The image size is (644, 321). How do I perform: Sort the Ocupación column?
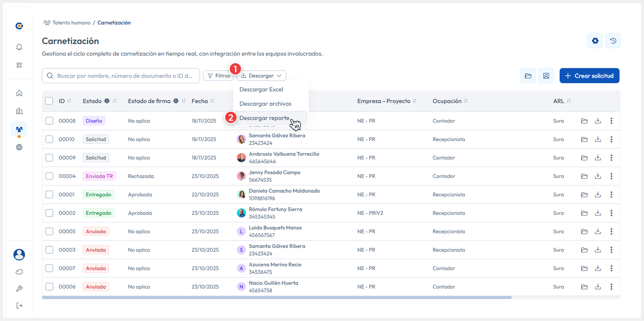(466, 101)
